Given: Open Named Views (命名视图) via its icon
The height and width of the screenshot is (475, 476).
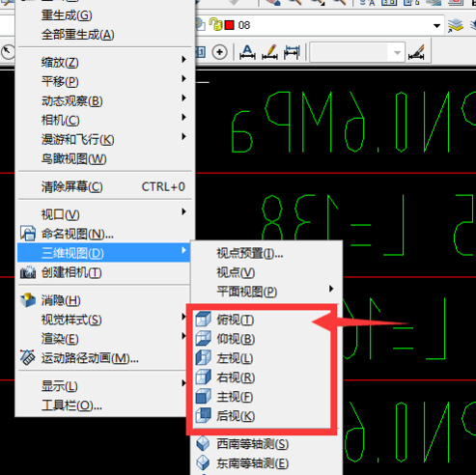Looking at the screenshot, I should point(28,234).
